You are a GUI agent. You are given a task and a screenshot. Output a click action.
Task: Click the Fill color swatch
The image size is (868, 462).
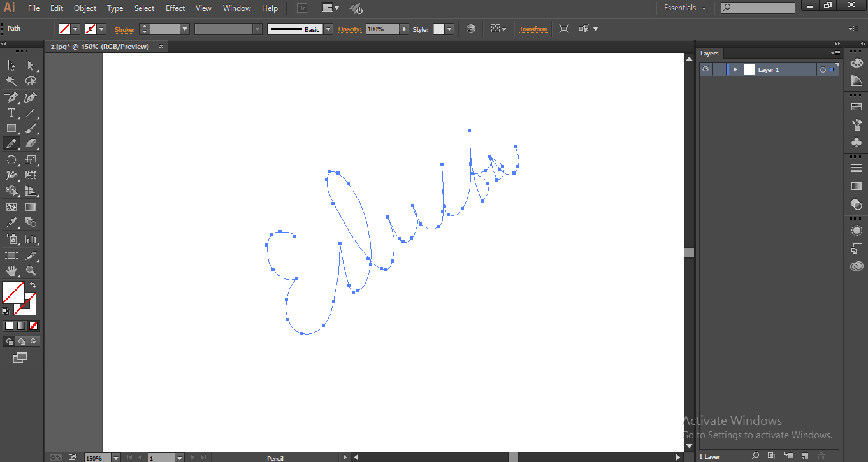[x=13, y=292]
